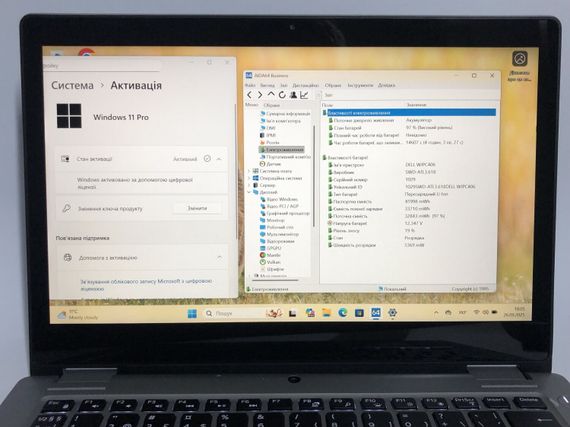Open File Explorer from the taskbar
This screenshot has width=570, height=427.
point(326,313)
